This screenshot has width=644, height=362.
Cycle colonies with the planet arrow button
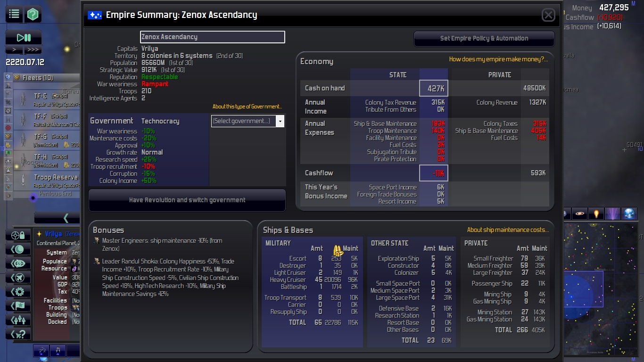pos(19,249)
